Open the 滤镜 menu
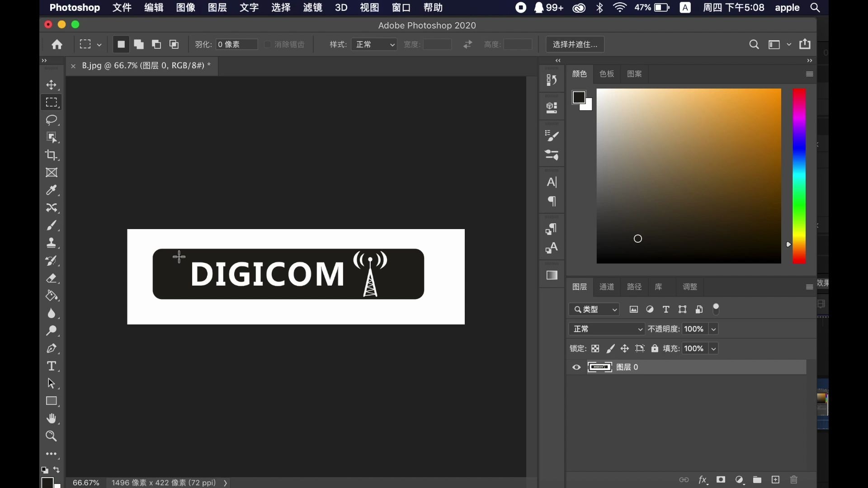 pos(312,8)
